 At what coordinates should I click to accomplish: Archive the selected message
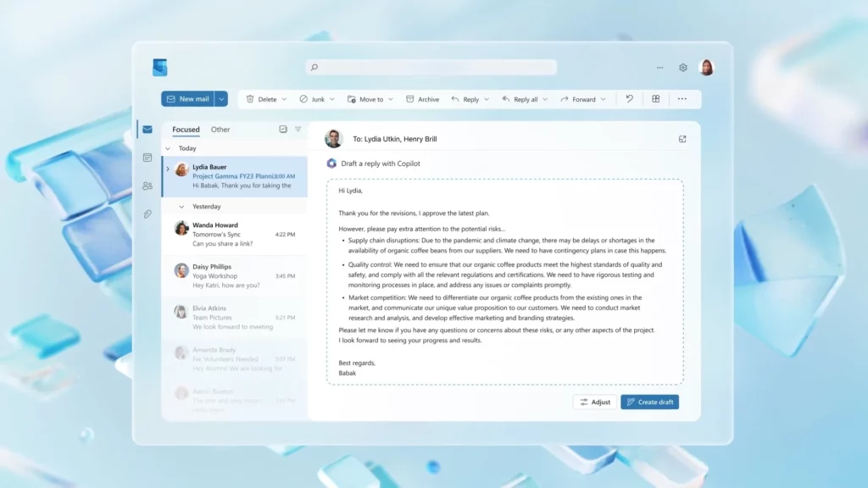tap(422, 99)
